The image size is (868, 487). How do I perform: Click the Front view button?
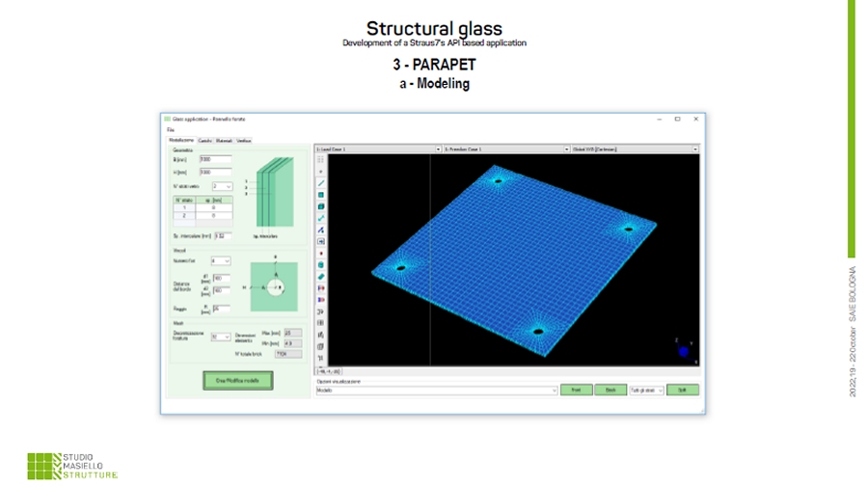pyautogui.click(x=575, y=391)
